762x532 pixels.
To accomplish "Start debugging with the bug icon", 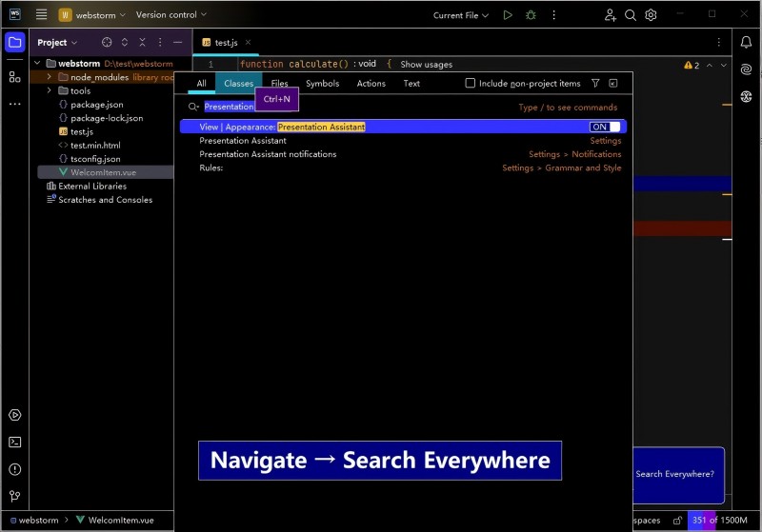I will coord(531,15).
